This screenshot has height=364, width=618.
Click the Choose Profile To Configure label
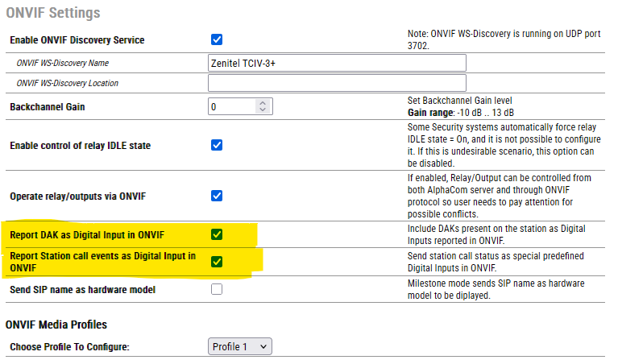(68, 347)
